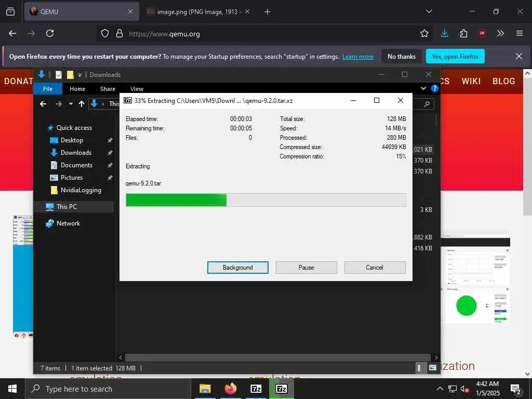Click No thanks in Firefox notification
The width and height of the screenshot is (532, 399).
point(402,56)
